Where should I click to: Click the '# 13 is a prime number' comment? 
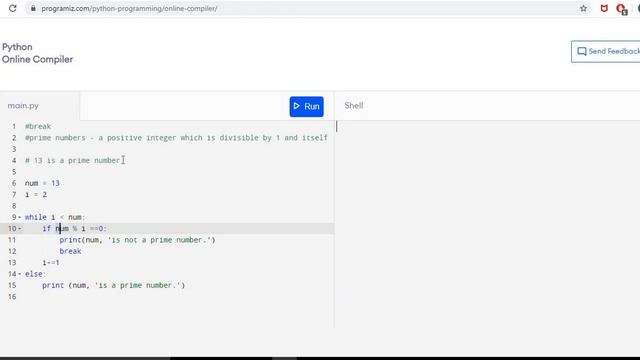tap(73, 160)
